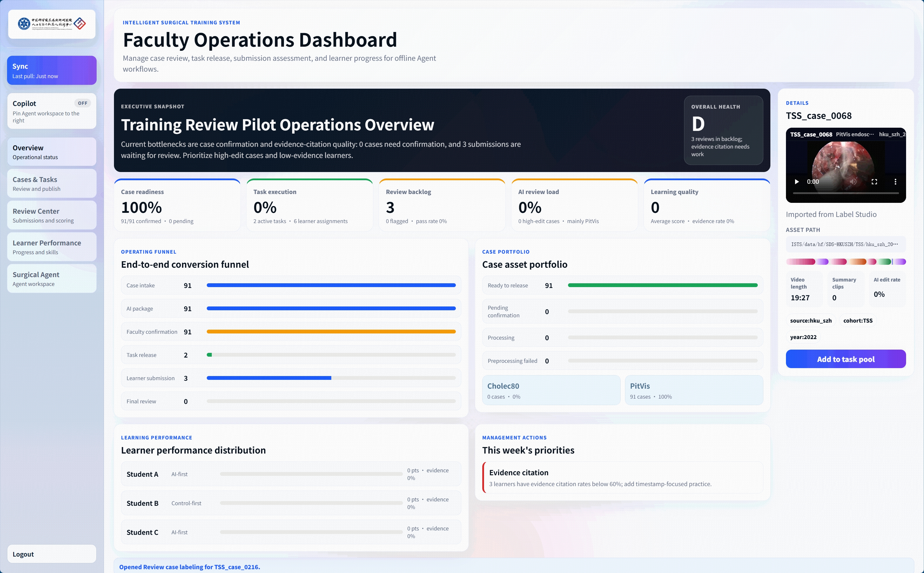Click the Copilot panel card

tap(52, 111)
